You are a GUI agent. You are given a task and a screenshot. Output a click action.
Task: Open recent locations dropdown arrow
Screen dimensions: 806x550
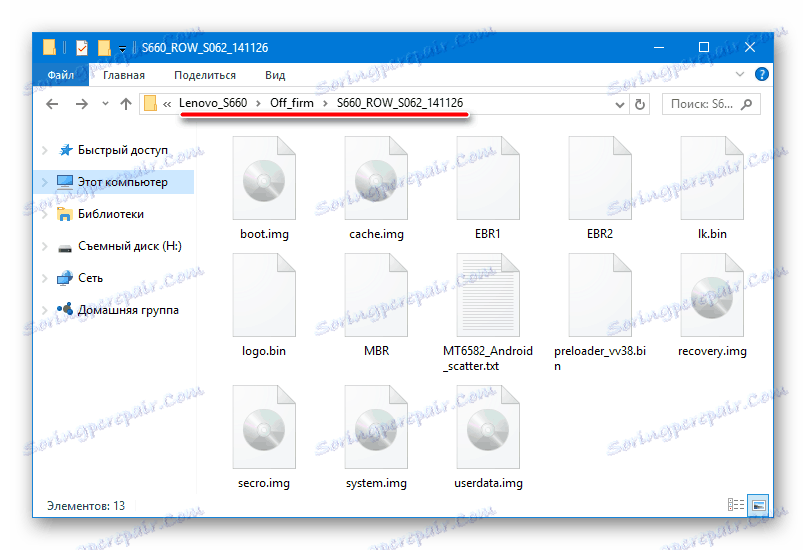pos(105,104)
